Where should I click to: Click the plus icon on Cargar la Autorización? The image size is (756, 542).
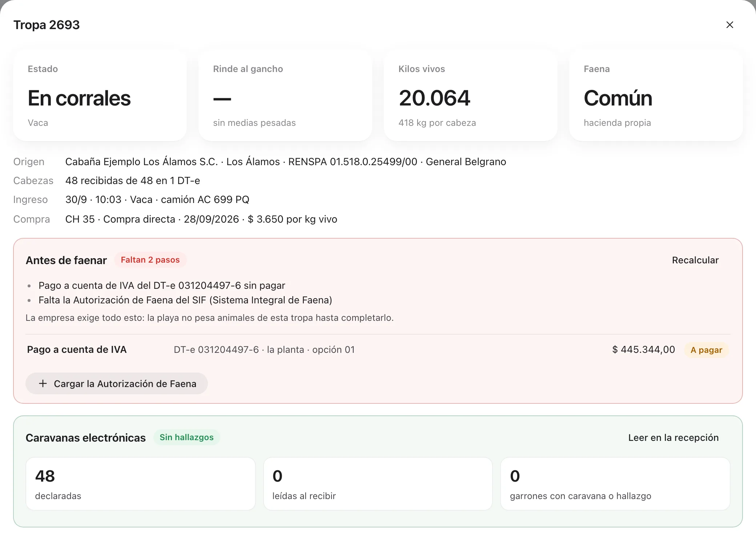coord(43,383)
